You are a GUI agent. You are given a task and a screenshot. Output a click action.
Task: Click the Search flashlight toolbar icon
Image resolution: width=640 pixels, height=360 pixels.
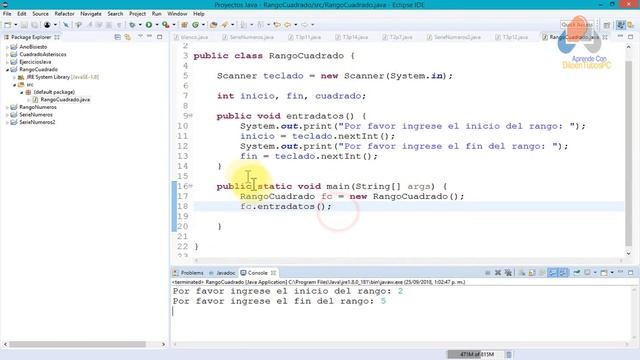coord(224,25)
